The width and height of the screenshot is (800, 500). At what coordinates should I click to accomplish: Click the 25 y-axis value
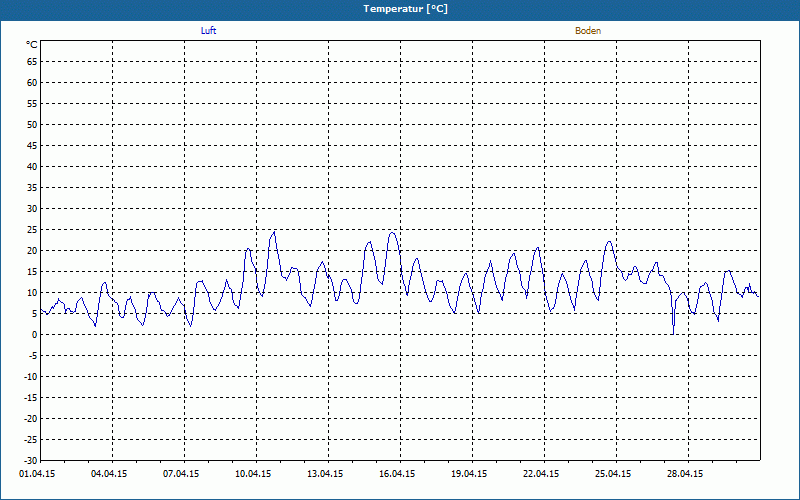pos(32,230)
